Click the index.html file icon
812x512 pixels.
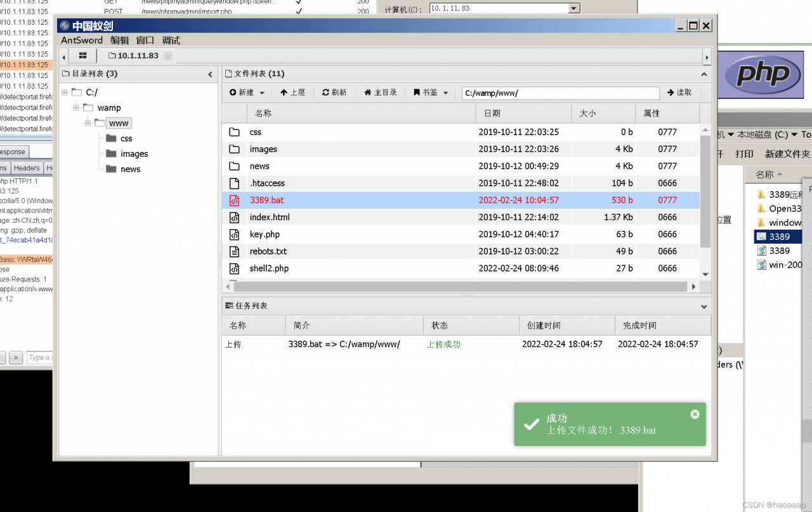point(234,218)
